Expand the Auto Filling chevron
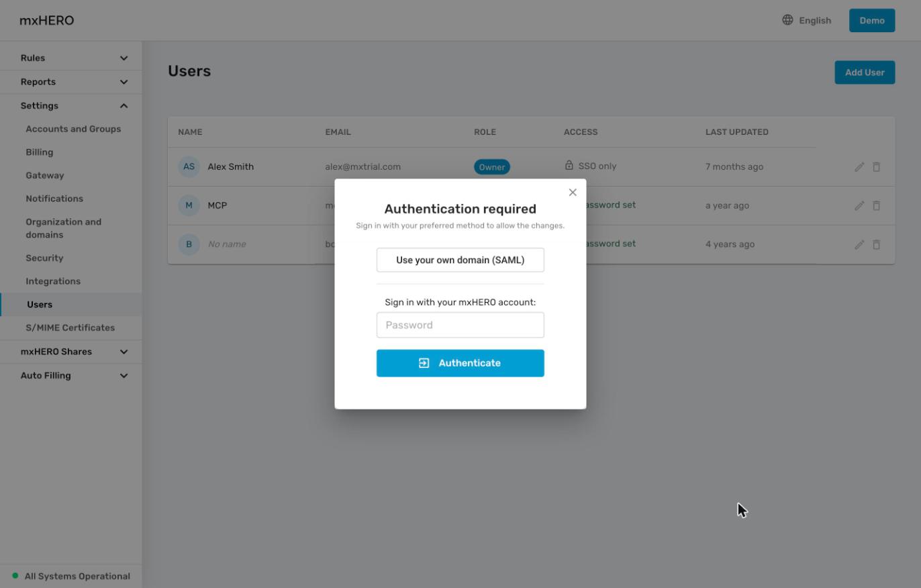The height and width of the screenshot is (588, 921). pyautogui.click(x=124, y=376)
